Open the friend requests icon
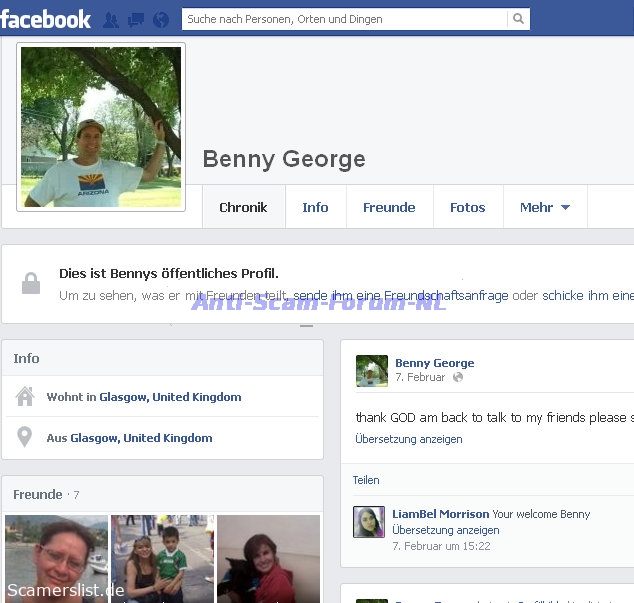 click(x=110, y=19)
